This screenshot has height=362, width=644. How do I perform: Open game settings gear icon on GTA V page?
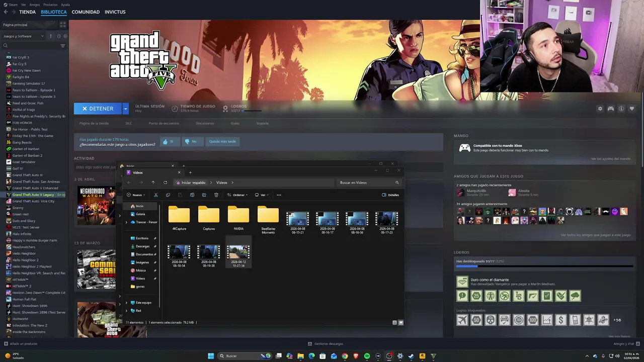point(600,109)
